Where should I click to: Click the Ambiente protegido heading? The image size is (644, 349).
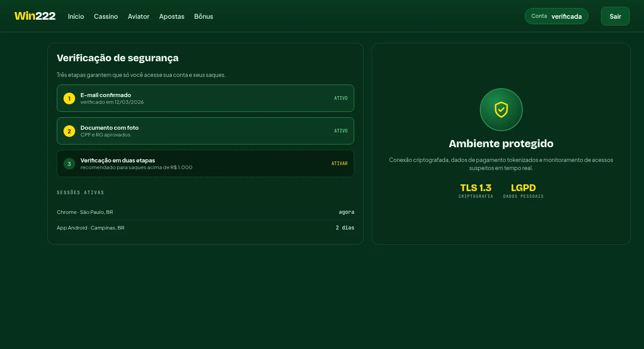click(501, 144)
